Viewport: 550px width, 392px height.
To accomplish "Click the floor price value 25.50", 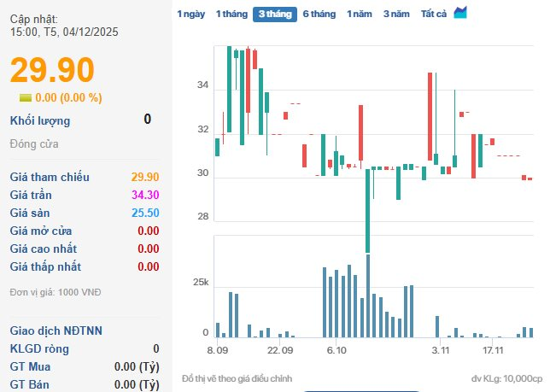I will [145, 213].
